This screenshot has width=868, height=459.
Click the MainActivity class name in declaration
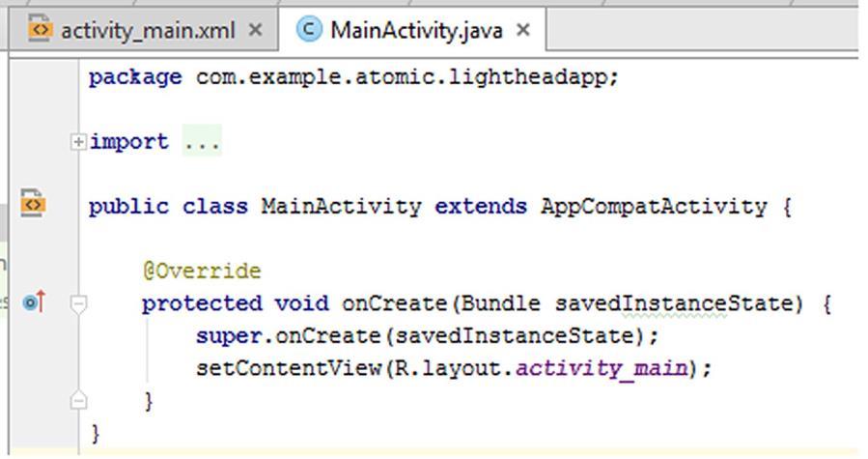(341, 207)
